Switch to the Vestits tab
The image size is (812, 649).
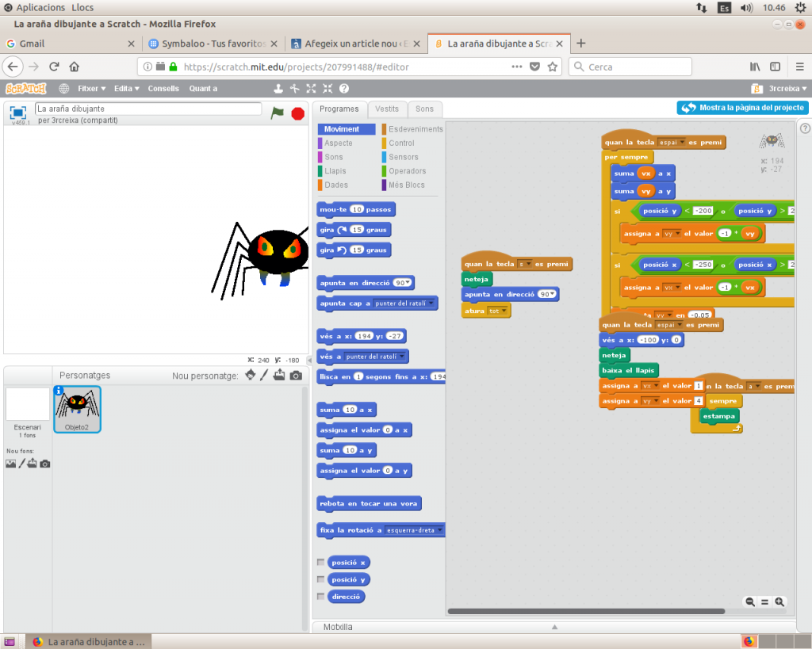pyautogui.click(x=387, y=109)
